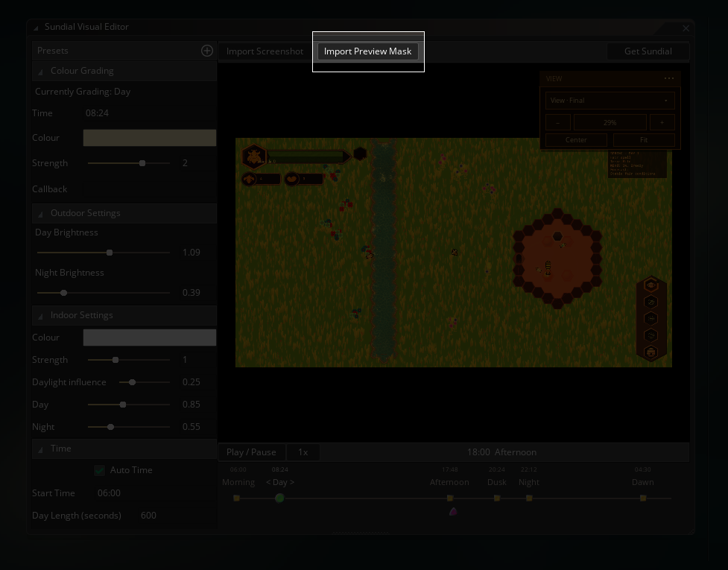Click the Import Screenshot button
The width and height of the screenshot is (728, 570).
(x=265, y=51)
